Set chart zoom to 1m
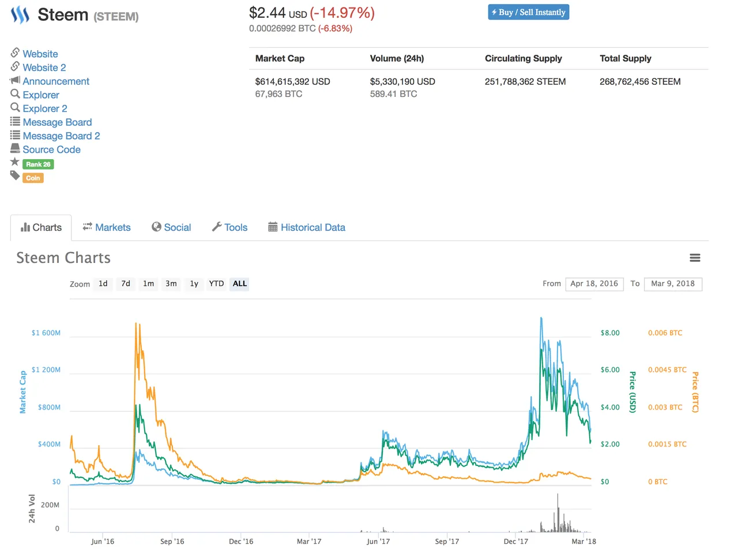738x560 pixels. [x=148, y=284]
